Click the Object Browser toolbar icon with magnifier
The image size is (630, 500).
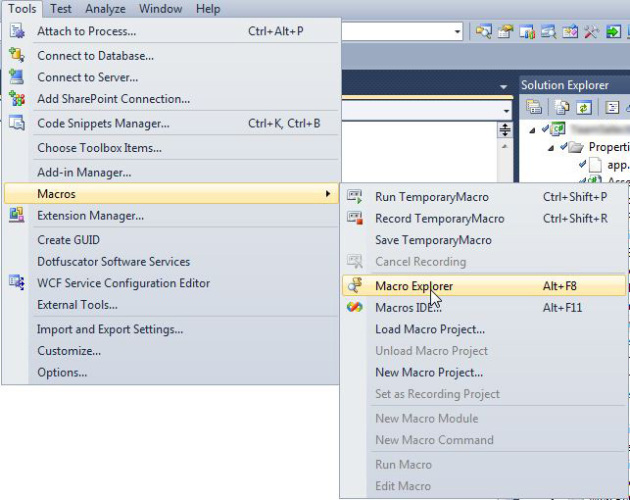[548, 31]
